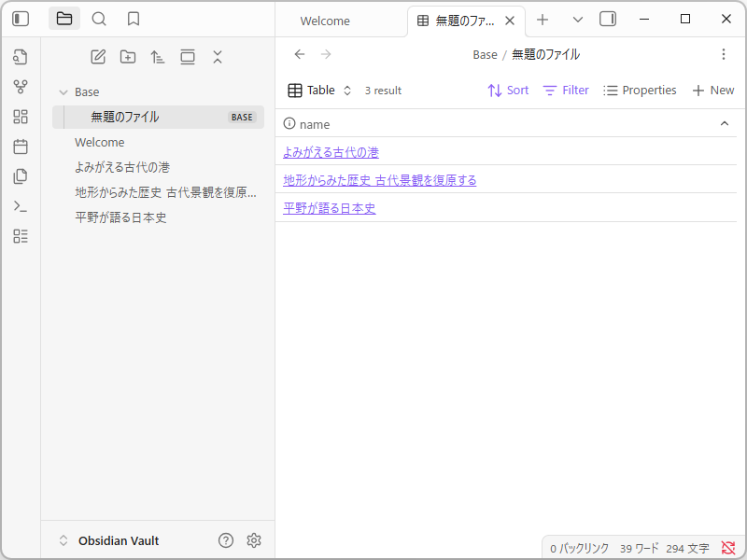
Task: Add a row with the New button
Action: (712, 90)
